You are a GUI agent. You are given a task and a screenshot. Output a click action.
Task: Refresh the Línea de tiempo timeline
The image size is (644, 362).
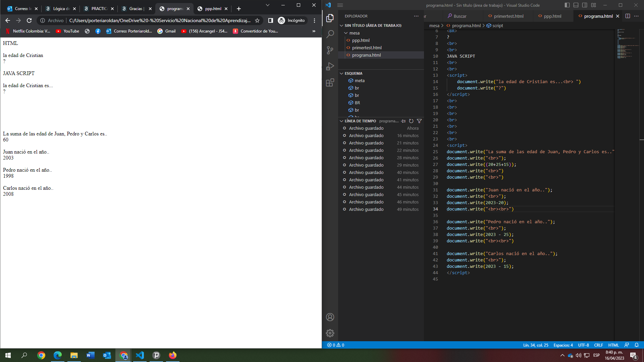coord(411,121)
